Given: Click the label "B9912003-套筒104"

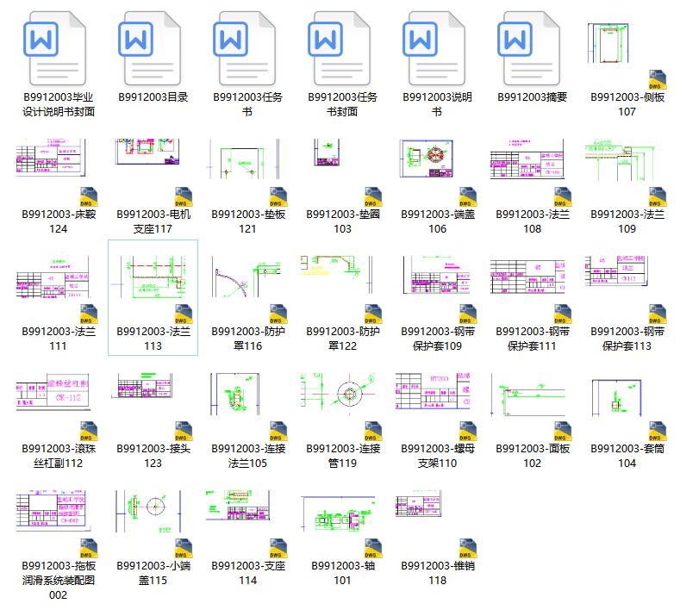Looking at the screenshot, I should click(627, 455).
